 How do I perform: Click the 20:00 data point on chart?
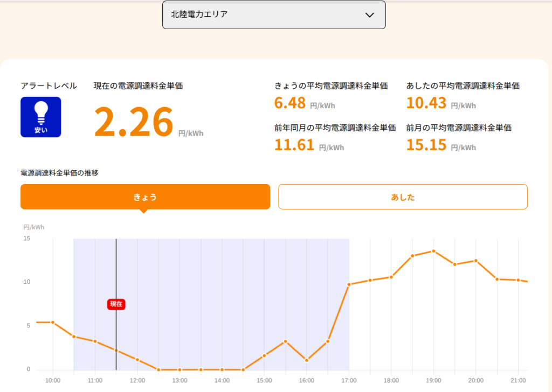click(476, 261)
